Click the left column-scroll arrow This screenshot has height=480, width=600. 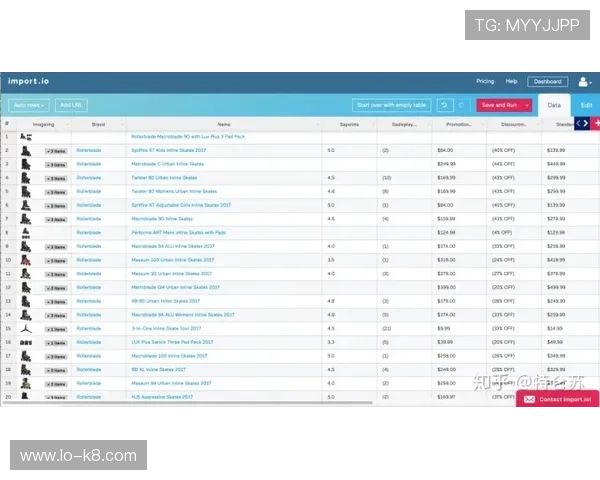pyautogui.click(x=578, y=123)
